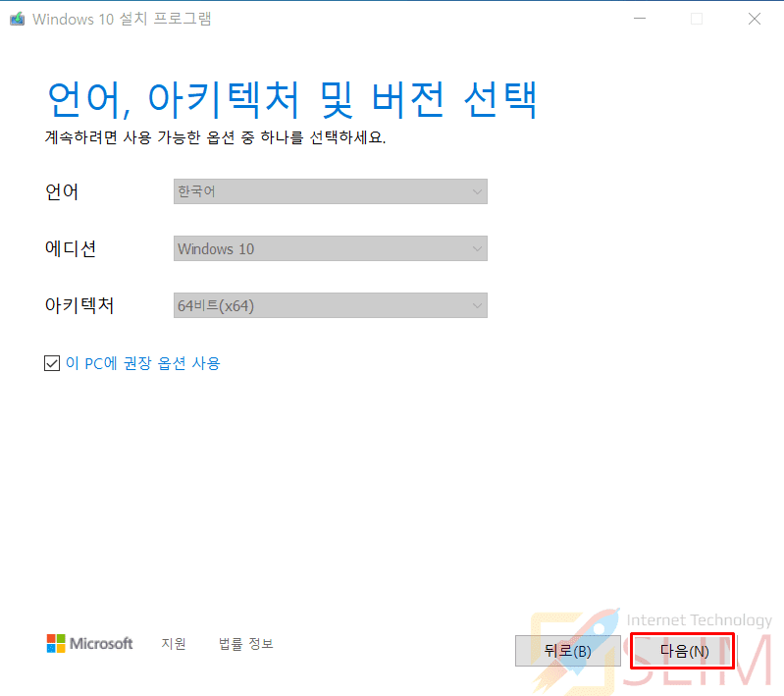
Task: Open the 법률 정보 link
Action: click(246, 643)
